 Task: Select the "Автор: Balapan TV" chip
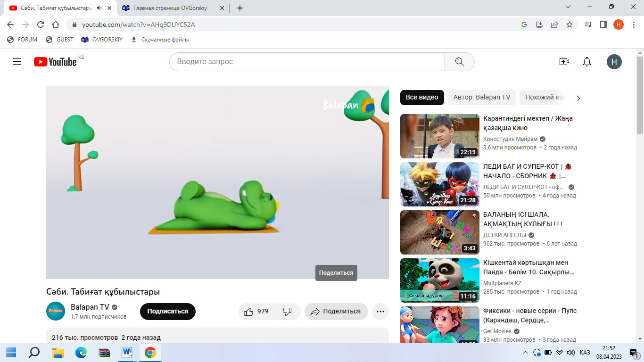tap(482, 98)
